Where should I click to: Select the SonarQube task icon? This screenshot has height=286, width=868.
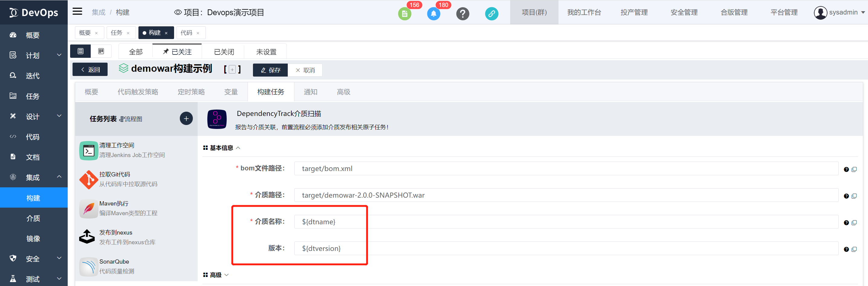(x=89, y=266)
